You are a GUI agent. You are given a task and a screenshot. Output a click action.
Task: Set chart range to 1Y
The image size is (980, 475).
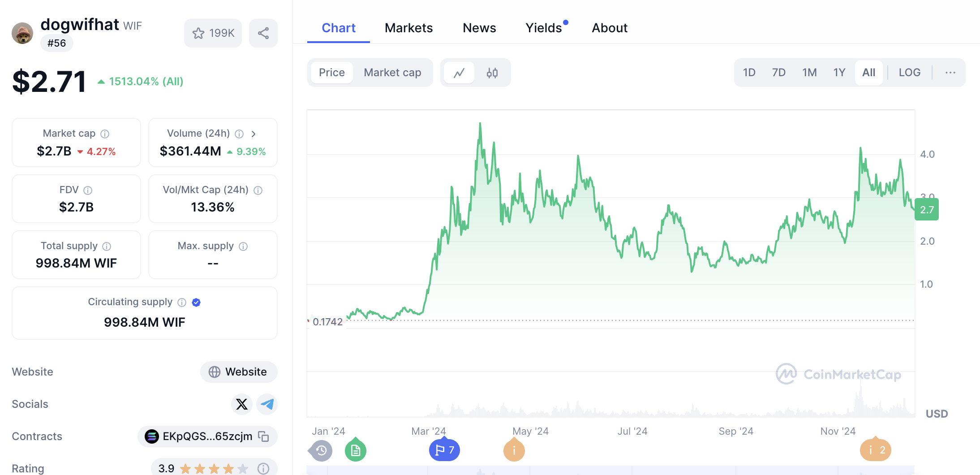point(839,73)
